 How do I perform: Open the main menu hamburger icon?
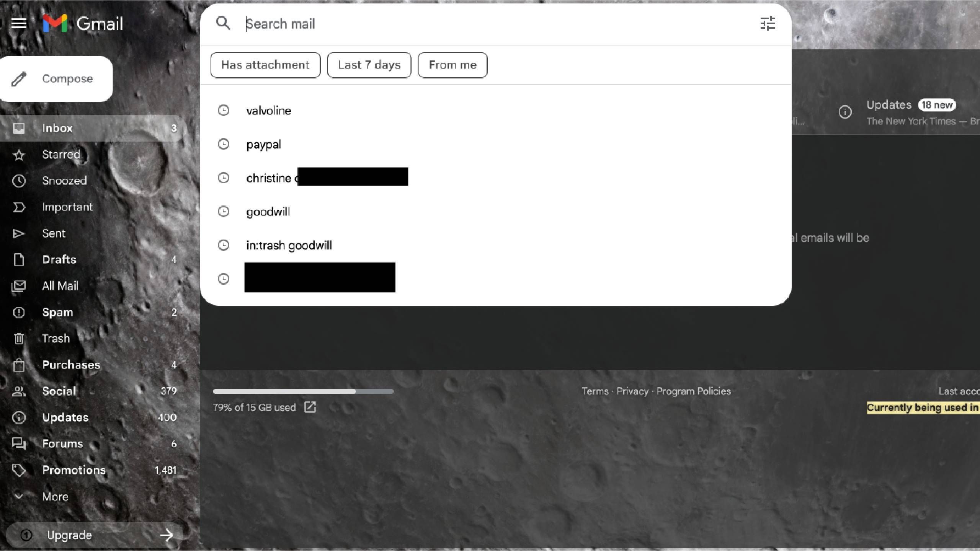tap(19, 24)
